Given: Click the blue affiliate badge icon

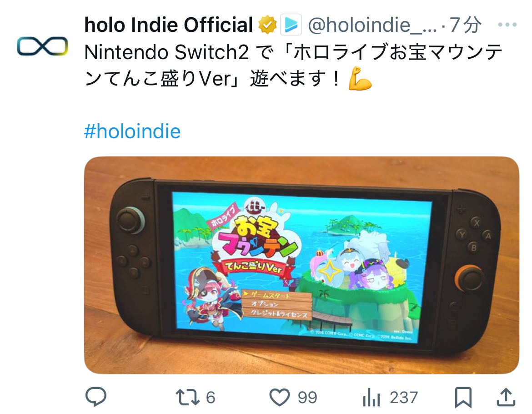Looking at the screenshot, I should (x=291, y=25).
